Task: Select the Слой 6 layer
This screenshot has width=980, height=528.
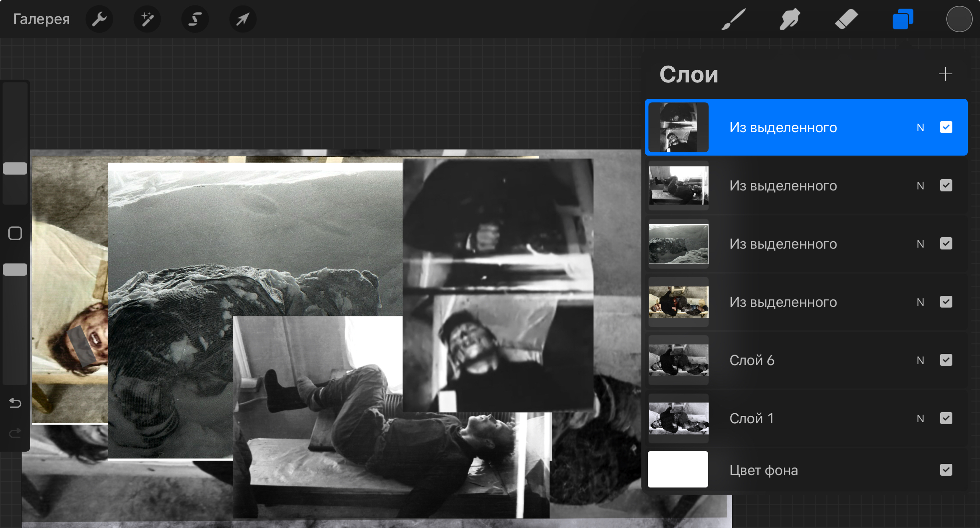Action: (x=806, y=360)
